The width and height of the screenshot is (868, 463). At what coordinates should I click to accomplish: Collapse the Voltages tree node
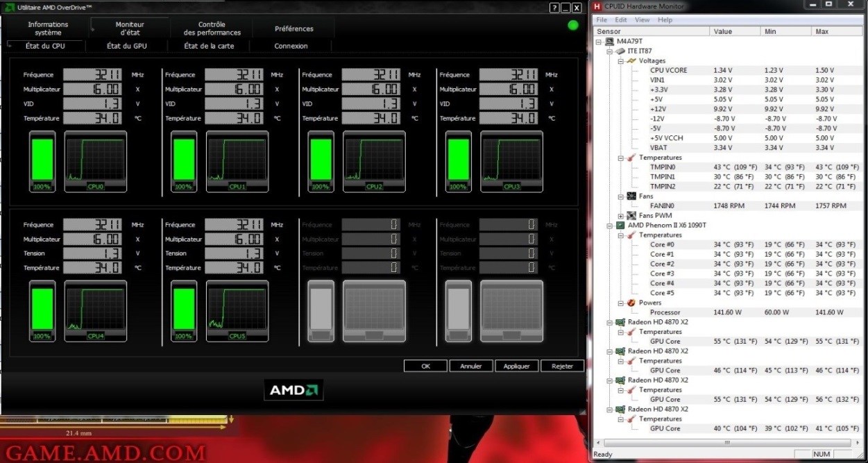pyautogui.click(x=621, y=61)
